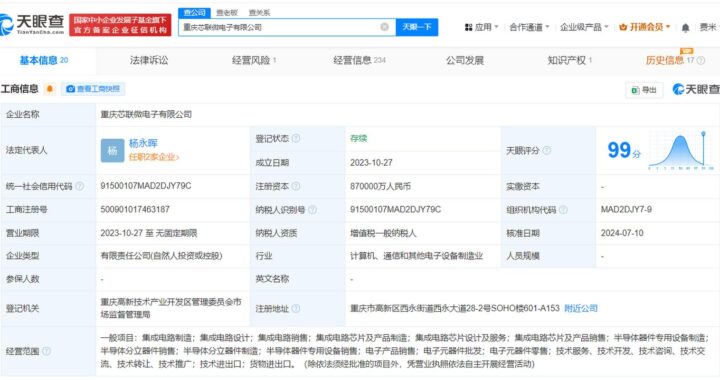Click the 企业类型 value 有限责任公司
This screenshot has height=380, width=720.
[161, 256]
